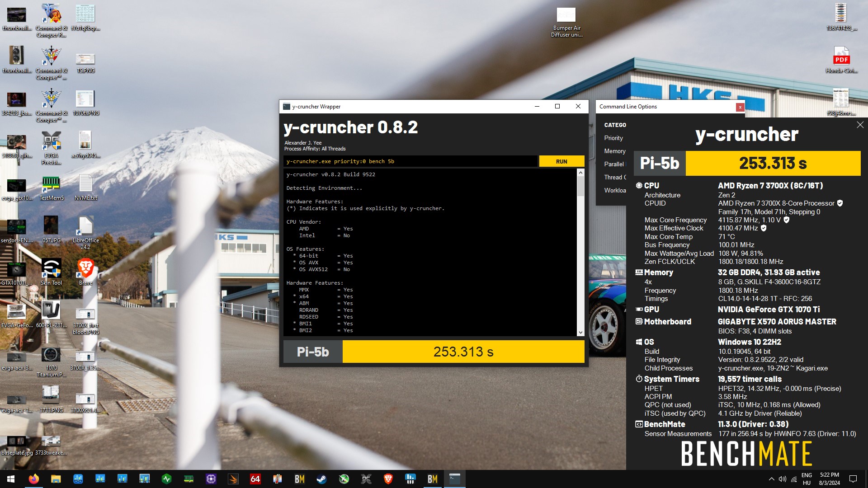Select the 3700X first blood.PNG desktop file
The width and height of the screenshot is (868, 488).
[85, 321]
